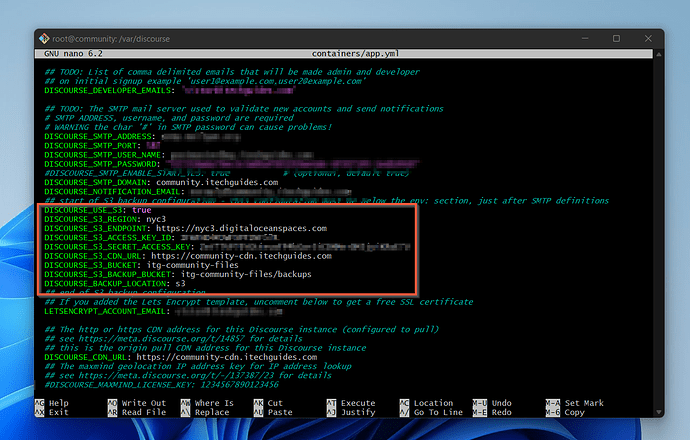Viewport: 690px width, 440px height.
Task: Click the M-6 Copy shortcut
Action: pos(565,412)
